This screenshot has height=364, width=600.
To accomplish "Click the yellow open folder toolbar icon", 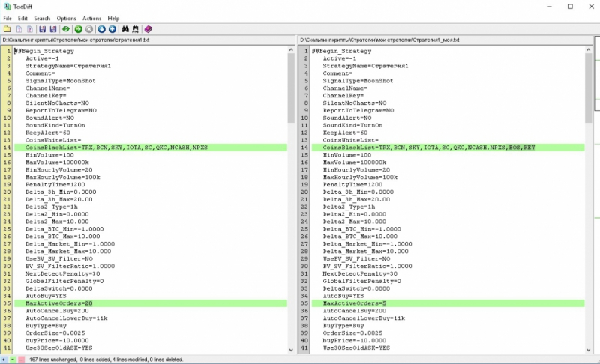I will (x=7, y=29).
